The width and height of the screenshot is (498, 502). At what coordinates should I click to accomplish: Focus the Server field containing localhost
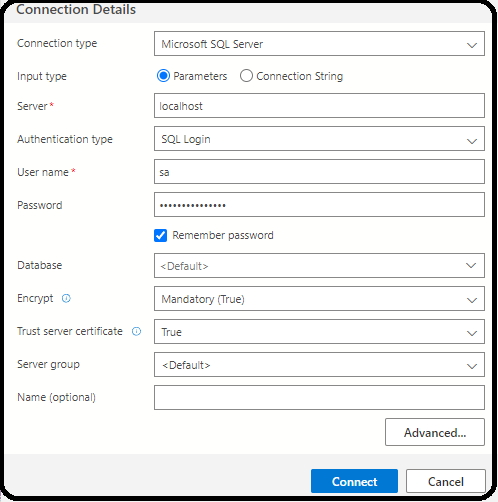pos(319,106)
